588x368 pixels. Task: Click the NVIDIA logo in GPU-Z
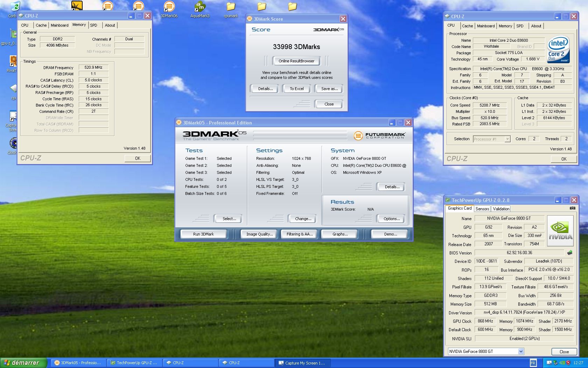tap(560, 231)
